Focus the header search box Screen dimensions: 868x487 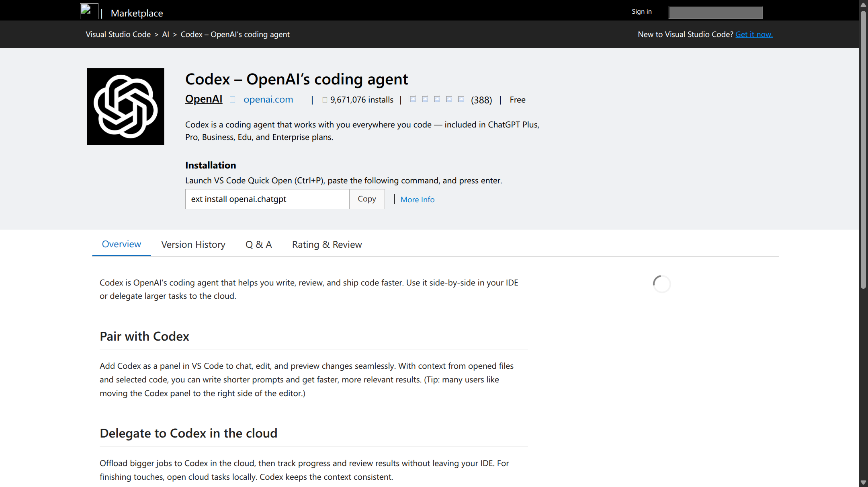point(716,12)
